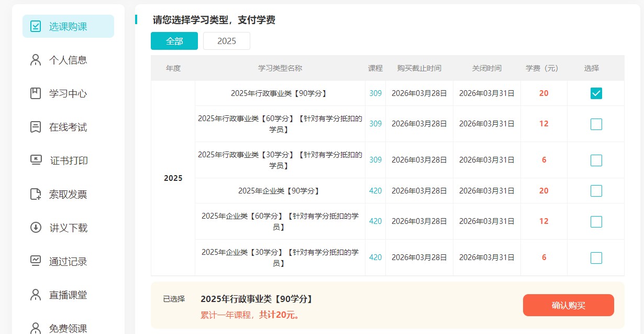
Task: Tick the 2025年企业类【30学分】 checkbox
Action: pos(596,258)
